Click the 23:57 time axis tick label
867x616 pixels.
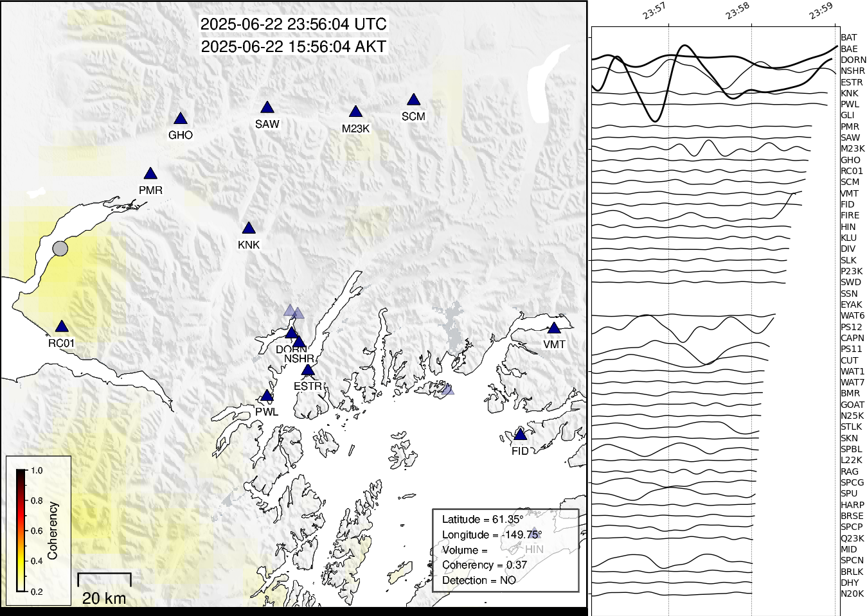[x=654, y=11]
